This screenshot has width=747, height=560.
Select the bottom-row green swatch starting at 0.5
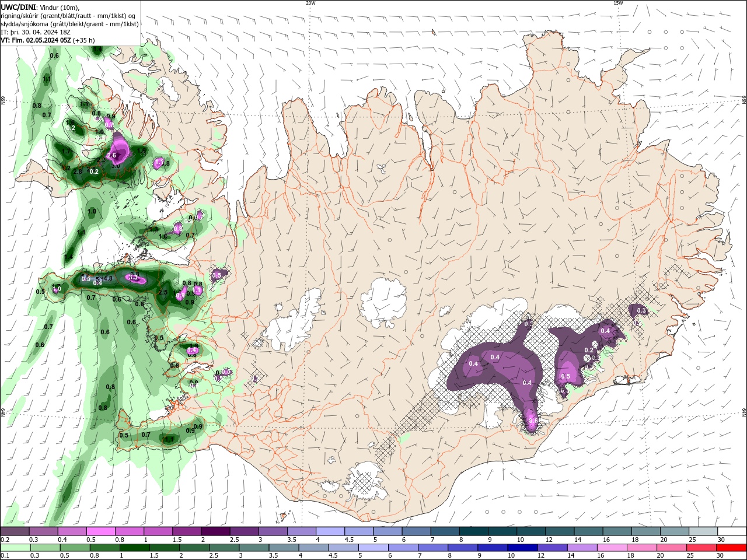click(75, 548)
